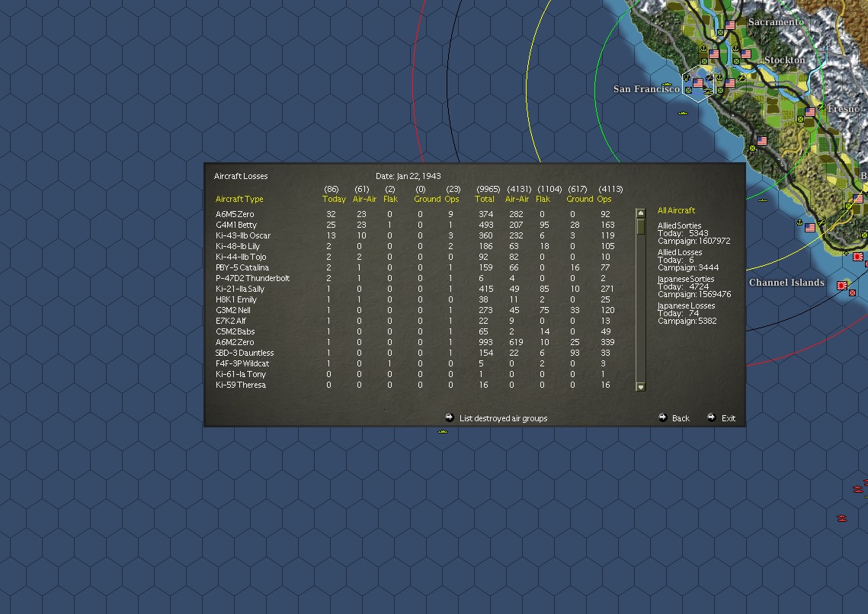Select US flag base just east of San Francisco hex
Viewport: 868px width, 614px height.
coord(730,83)
